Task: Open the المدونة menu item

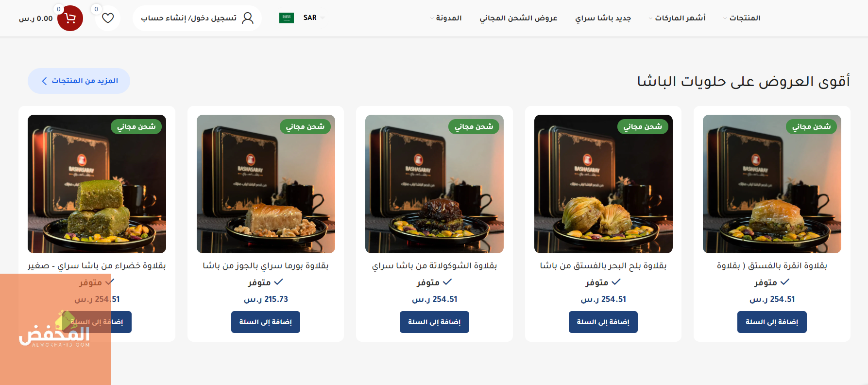Action: pyautogui.click(x=445, y=18)
